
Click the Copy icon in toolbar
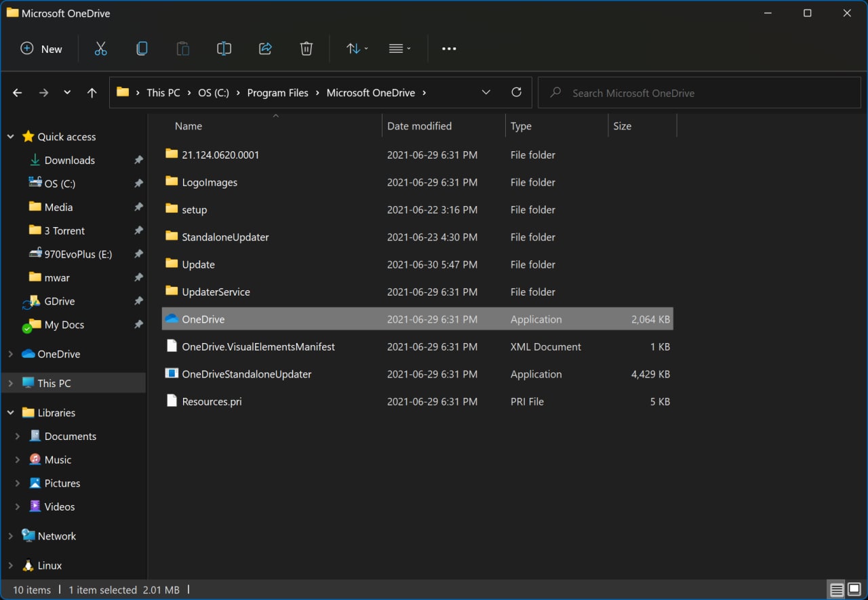(x=142, y=49)
